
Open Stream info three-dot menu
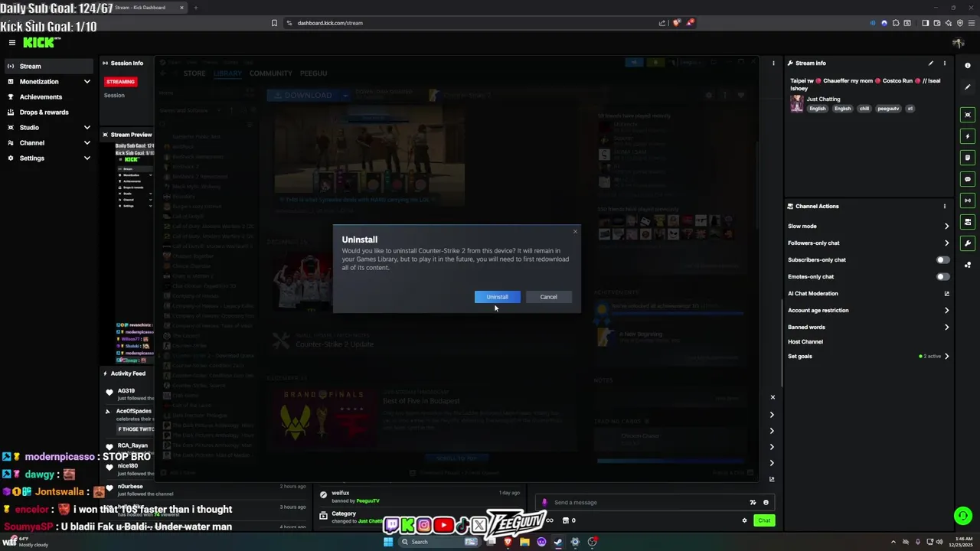[944, 64]
